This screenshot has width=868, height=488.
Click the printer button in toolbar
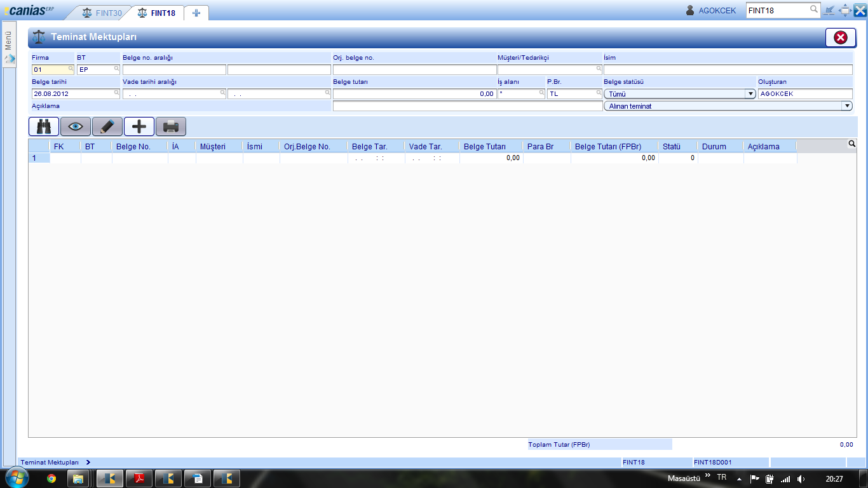tap(171, 126)
